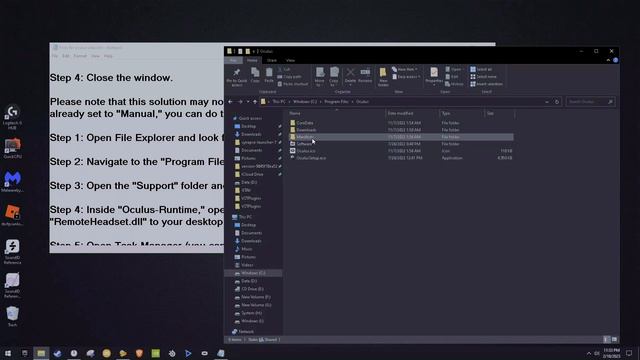
Task: Open New Volume (F:) in navigation pane
Action: click(x=256, y=297)
